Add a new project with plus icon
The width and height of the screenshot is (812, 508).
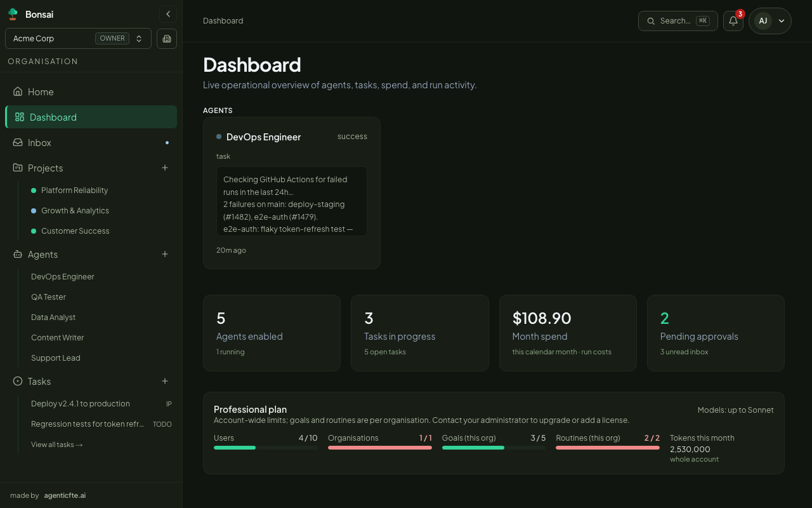pos(165,168)
